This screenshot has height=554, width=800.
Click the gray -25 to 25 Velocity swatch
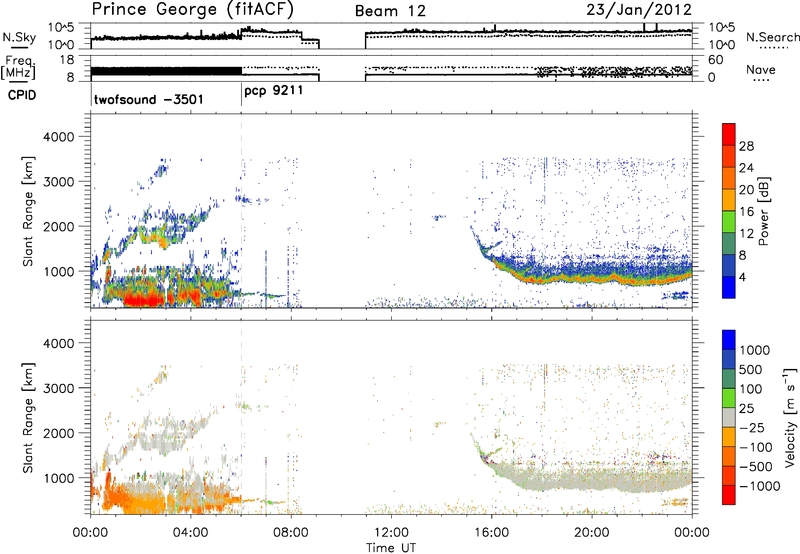729,417
